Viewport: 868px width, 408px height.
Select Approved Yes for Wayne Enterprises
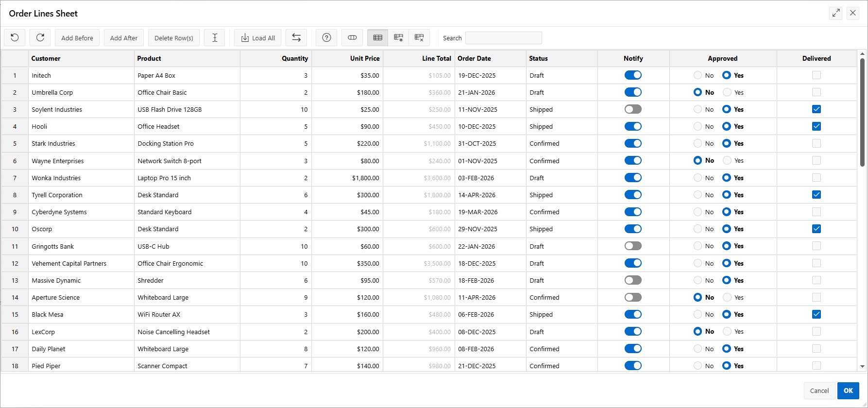point(727,161)
